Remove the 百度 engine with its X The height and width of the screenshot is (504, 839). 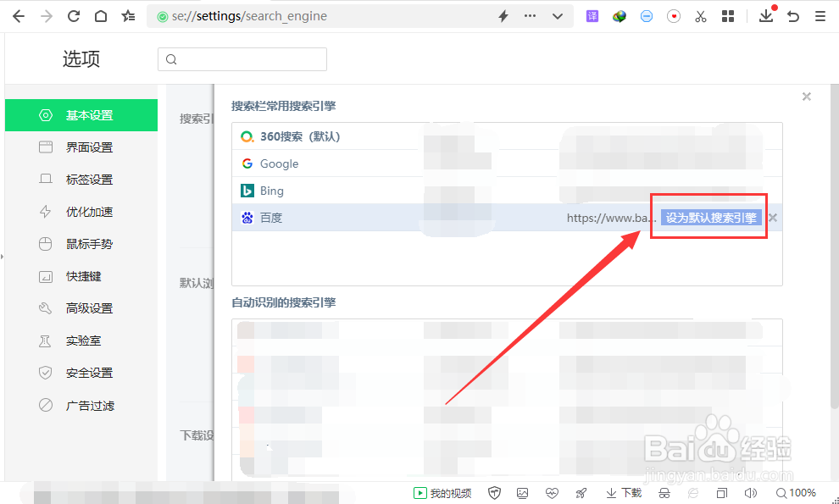pos(773,218)
